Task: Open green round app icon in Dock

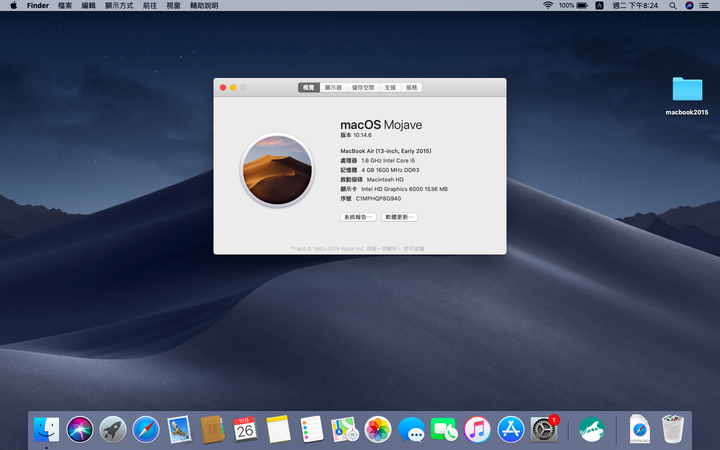Action: (592, 430)
